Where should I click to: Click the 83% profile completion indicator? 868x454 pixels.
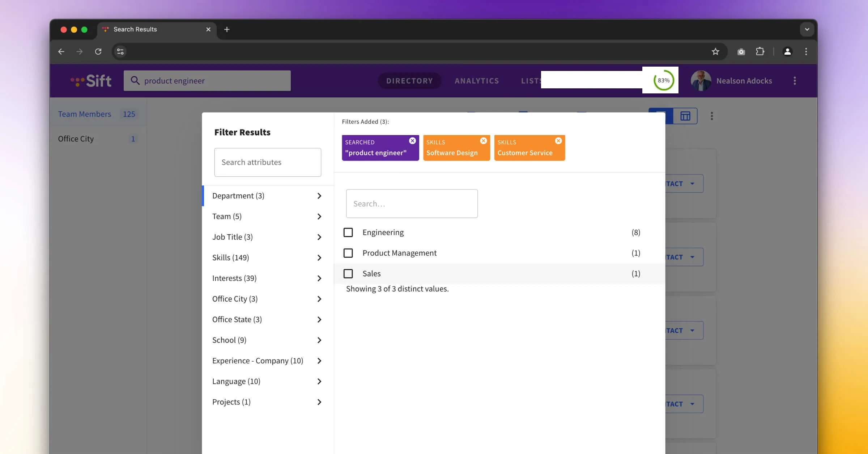pyautogui.click(x=663, y=80)
